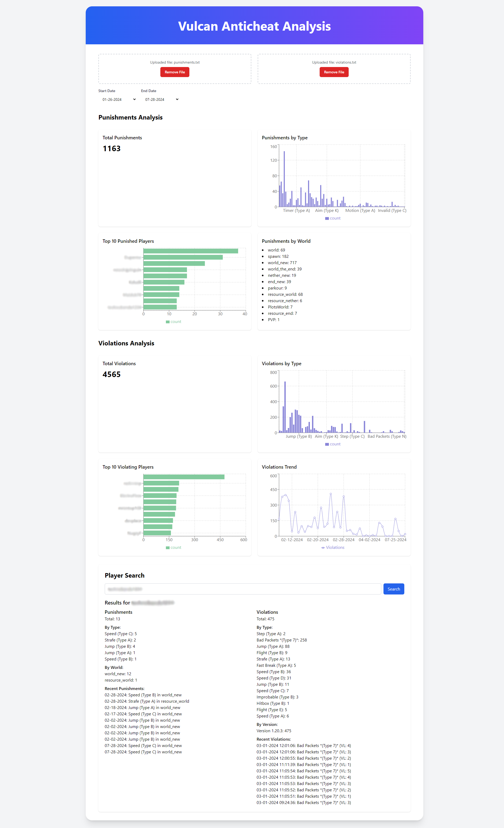The height and width of the screenshot is (828, 504).
Task: Remove the uploaded violations.txt file
Action: tap(334, 72)
